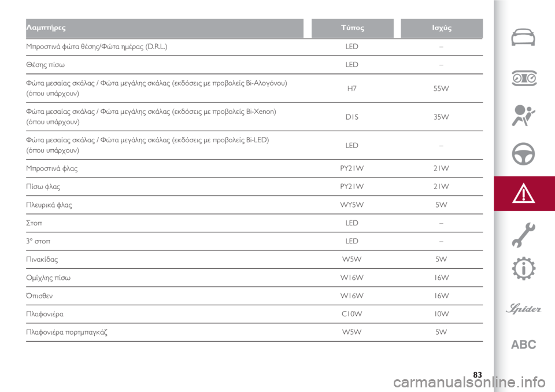The image size is (555, 392).
Task: Open the ABC index section
Action: click(x=524, y=344)
